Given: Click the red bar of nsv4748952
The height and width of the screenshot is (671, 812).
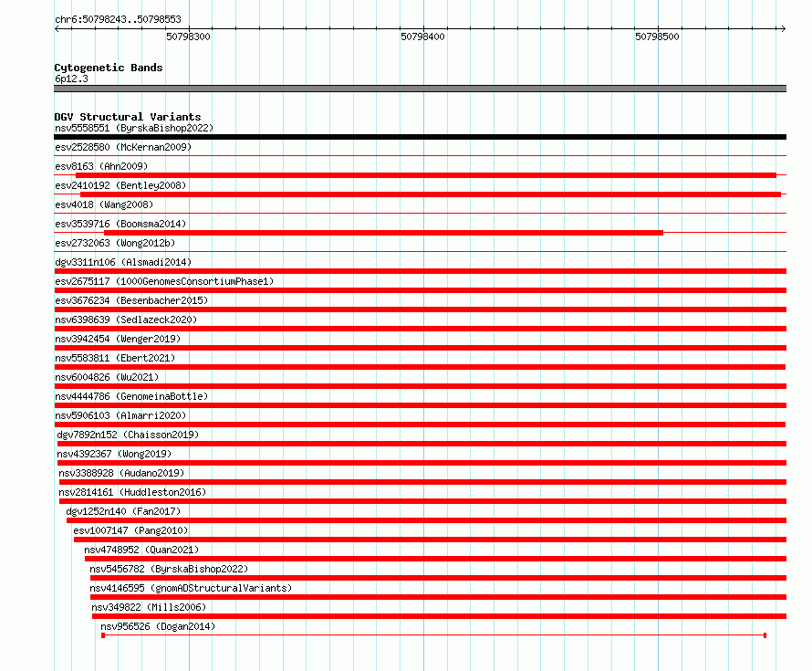Looking at the screenshot, I should (x=435, y=559).
